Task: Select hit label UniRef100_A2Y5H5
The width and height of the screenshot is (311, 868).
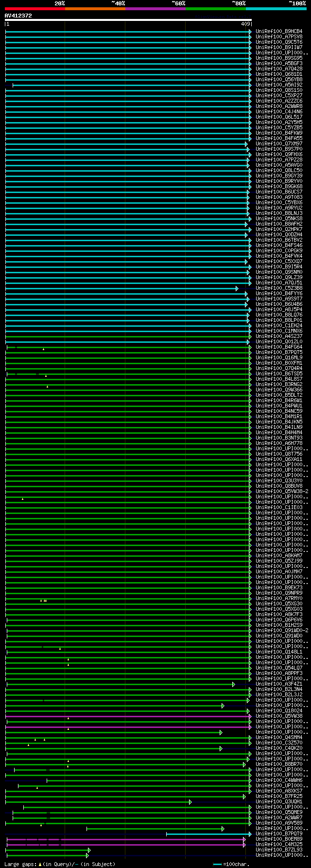Action: [279, 123]
